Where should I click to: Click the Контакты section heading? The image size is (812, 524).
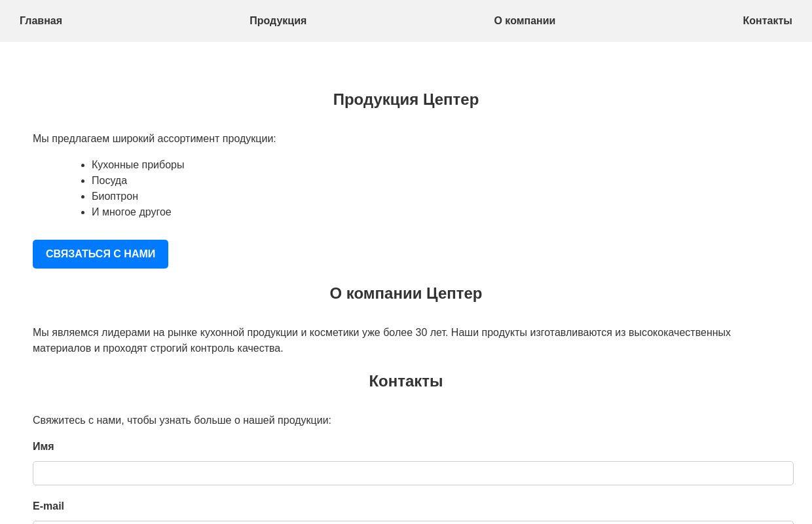click(x=405, y=381)
